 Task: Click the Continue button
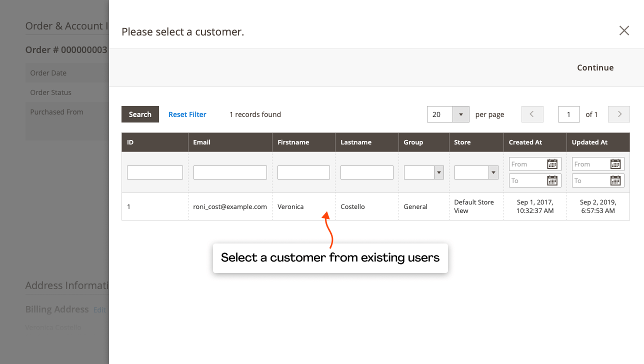pyautogui.click(x=595, y=67)
